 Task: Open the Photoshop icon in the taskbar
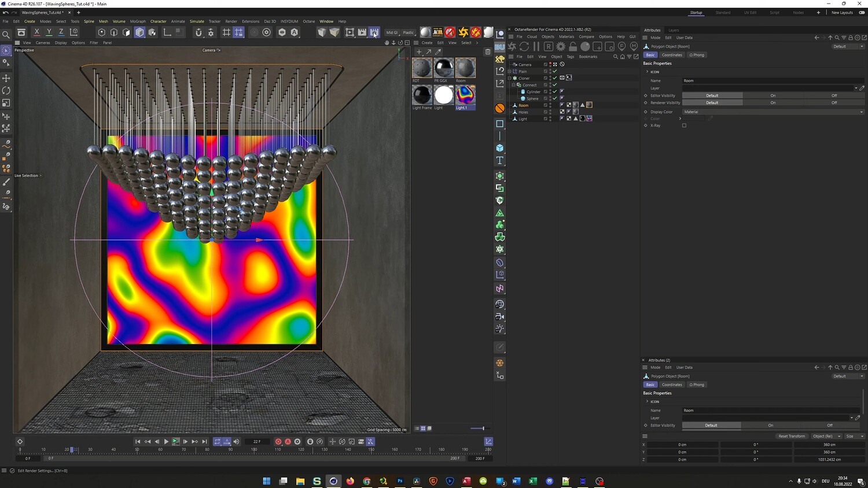point(400,481)
